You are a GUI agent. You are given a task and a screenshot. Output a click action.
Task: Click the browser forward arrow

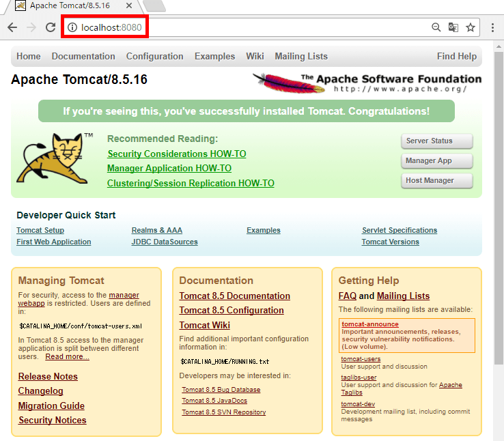coord(31,27)
